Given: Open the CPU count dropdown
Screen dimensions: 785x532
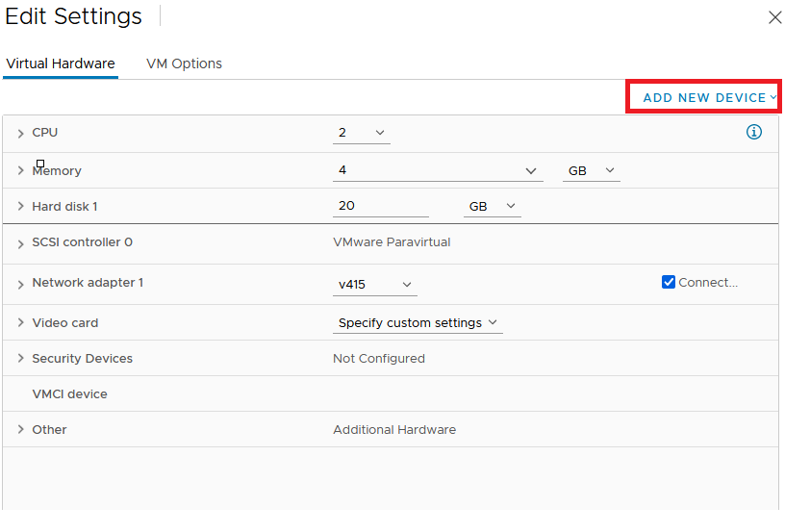Looking at the screenshot, I should point(362,133).
